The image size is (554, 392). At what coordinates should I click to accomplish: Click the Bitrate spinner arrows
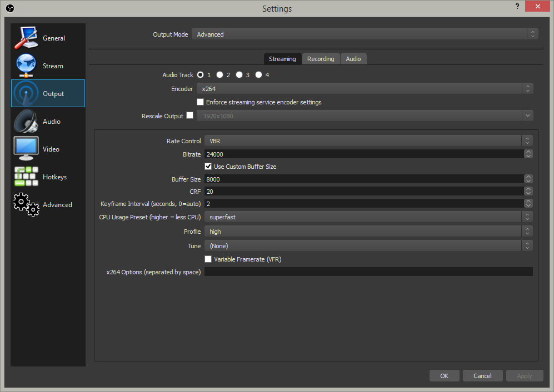[x=528, y=154]
